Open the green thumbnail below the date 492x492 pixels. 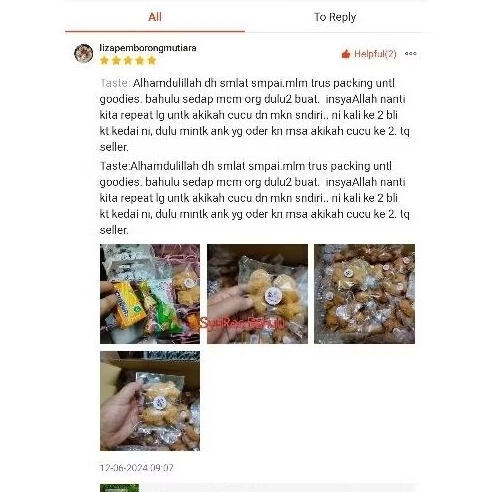point(119,488)
